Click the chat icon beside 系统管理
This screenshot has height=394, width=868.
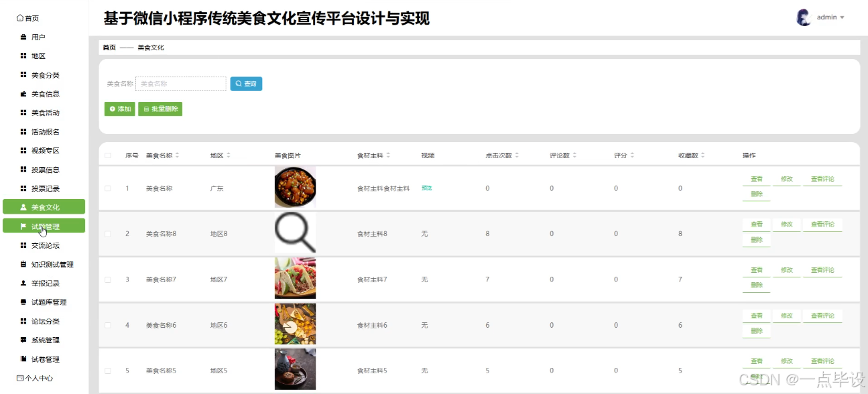pyautogui.click(x=23, y=340)
